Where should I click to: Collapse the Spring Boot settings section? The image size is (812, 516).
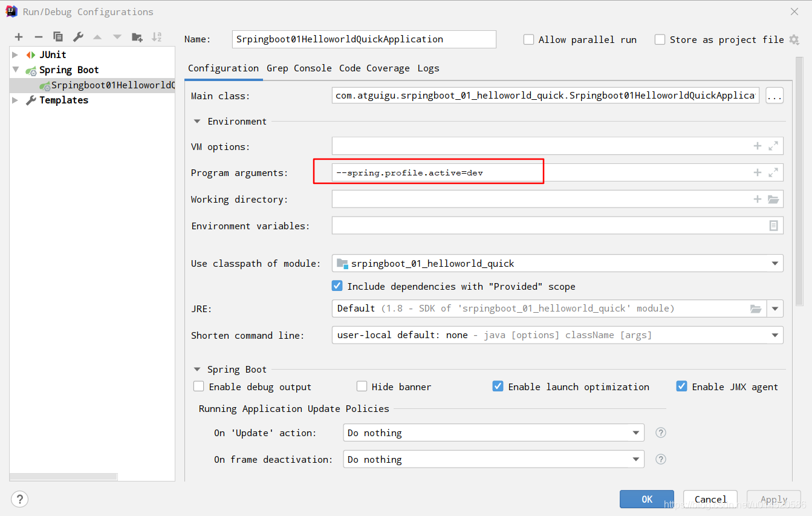[197, 369]
